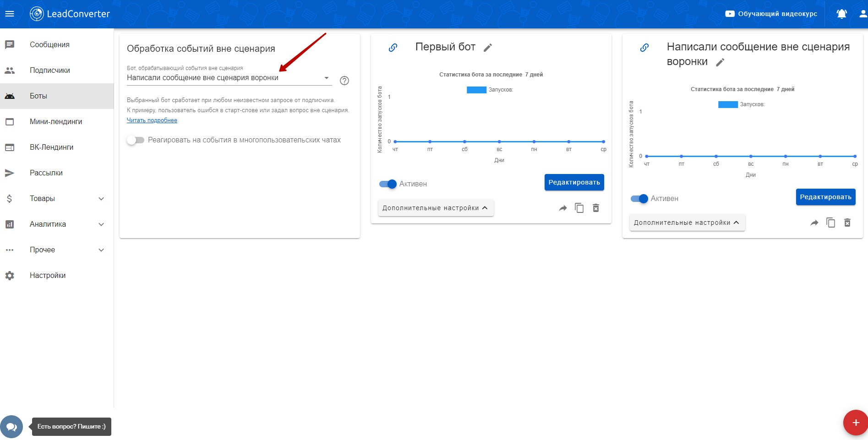
Task: Open ВК-Лендинги section
Action: [57, 147]
